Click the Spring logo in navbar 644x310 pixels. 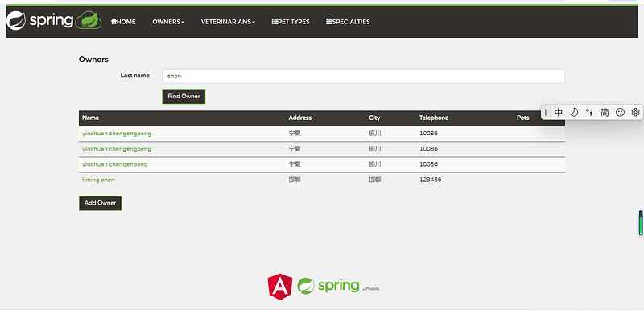(x=54, y=20)
